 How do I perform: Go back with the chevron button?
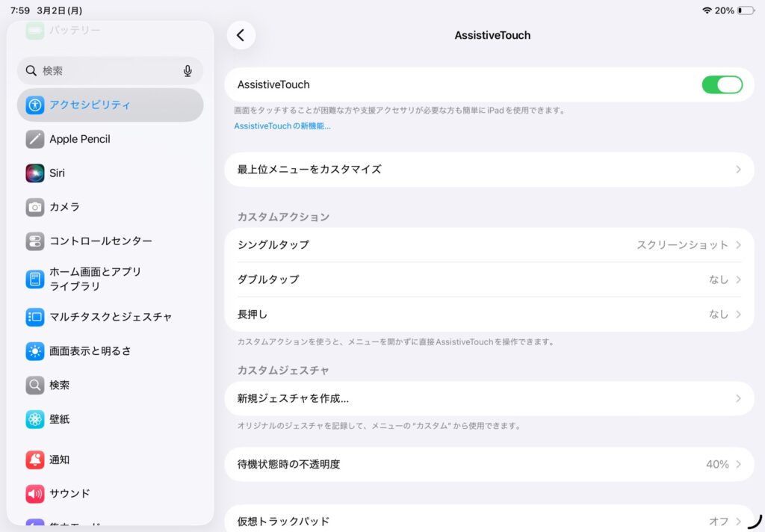[241, 35]
